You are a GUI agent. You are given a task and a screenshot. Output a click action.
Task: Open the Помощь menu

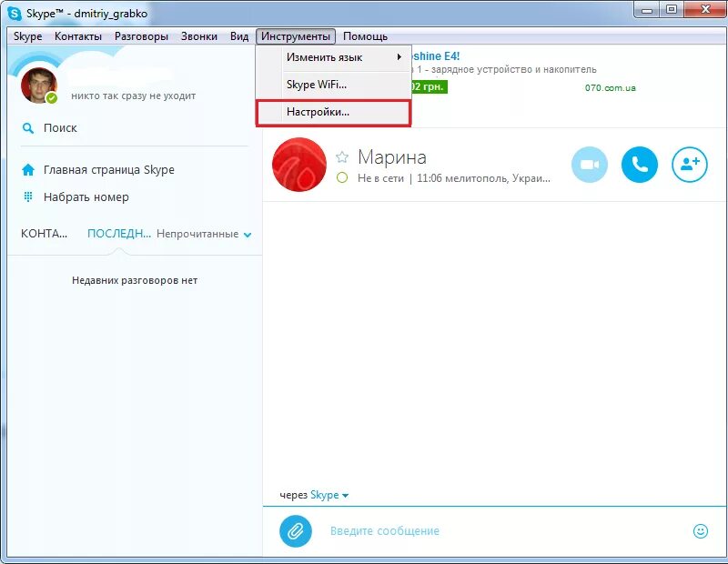365,36
